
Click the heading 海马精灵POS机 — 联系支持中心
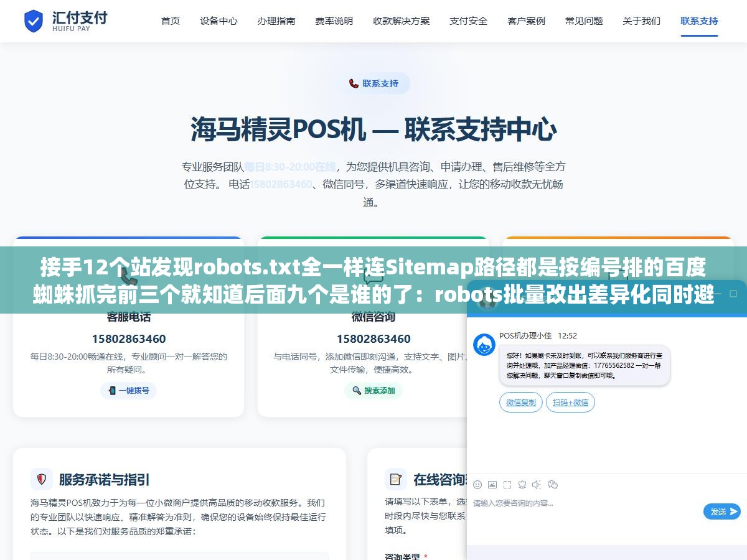coord(374,129)
